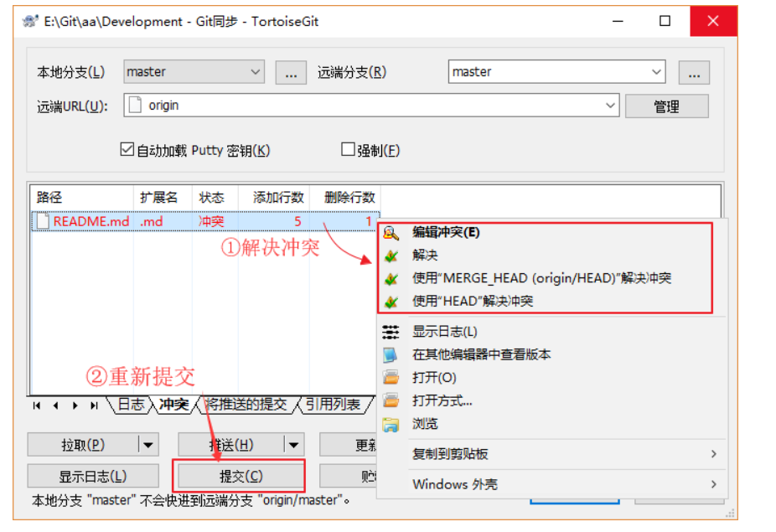The width and height of the screenshot is (776, 532).
Task: Click the green check icon beside 解决
Action: click(x=391, y=256)
